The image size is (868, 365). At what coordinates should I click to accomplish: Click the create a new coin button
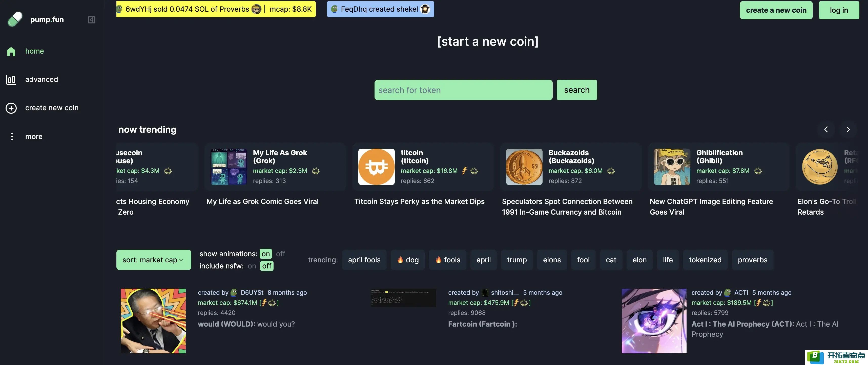tap(776, 10)
